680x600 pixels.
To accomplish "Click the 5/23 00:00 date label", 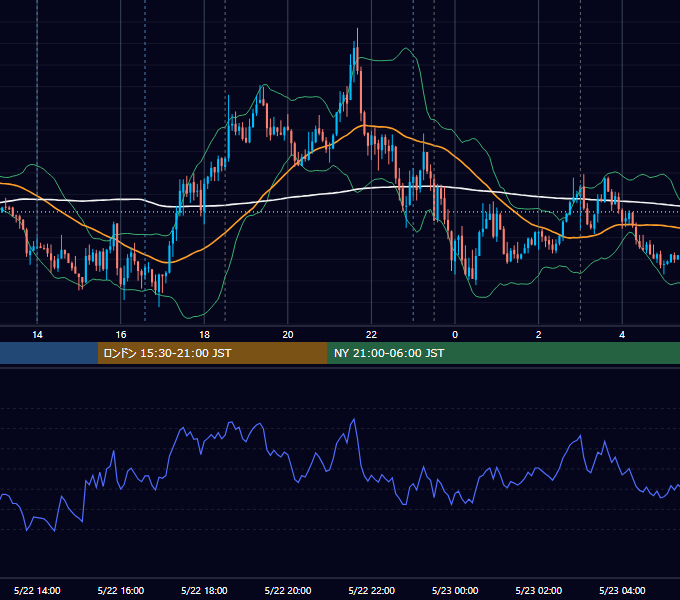I will (455, 590).
